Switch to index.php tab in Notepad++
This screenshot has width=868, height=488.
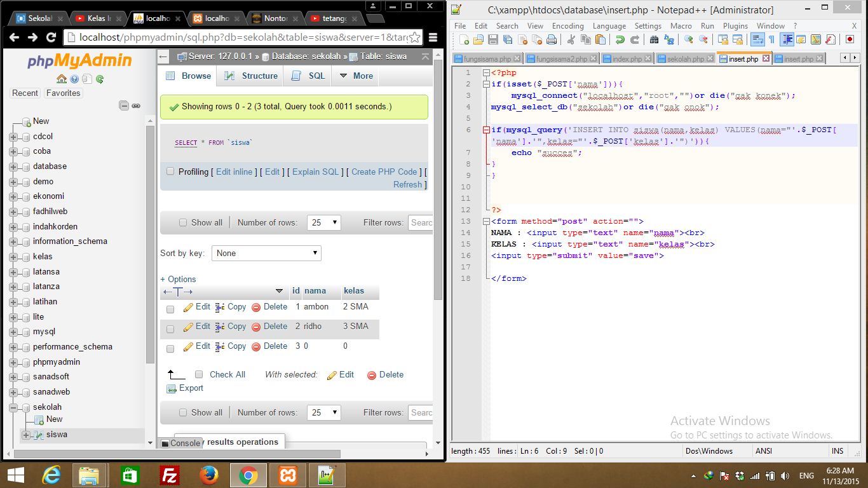point(627,58)
